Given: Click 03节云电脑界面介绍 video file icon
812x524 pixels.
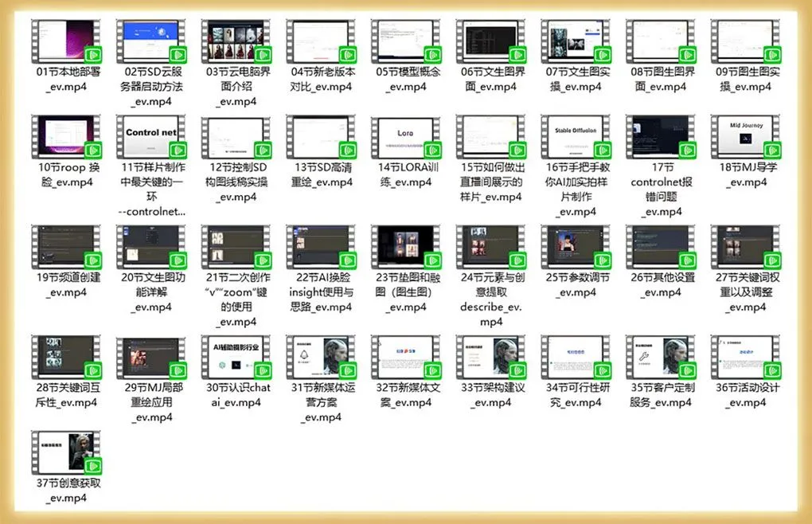Looking at the screenshot, I should coord(236,41).
